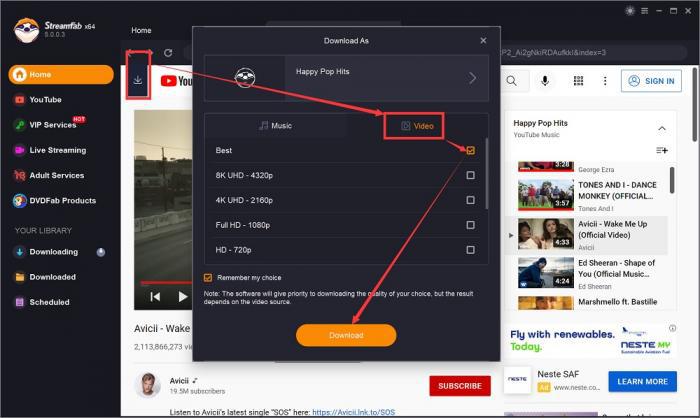Click the YouTube search magnifier icon
This screenshot has height=418, width=700.
pos(512,81)
